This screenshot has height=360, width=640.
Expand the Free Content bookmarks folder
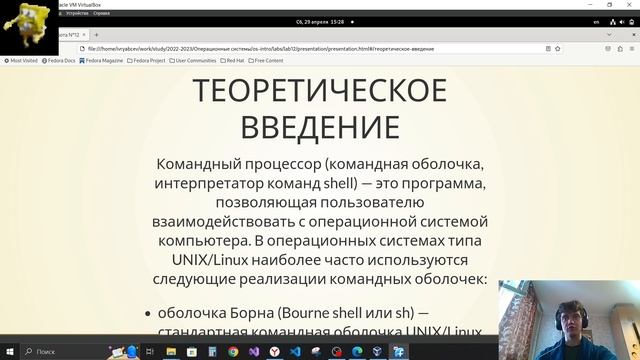pyautogui.click(x=266, y=60)
